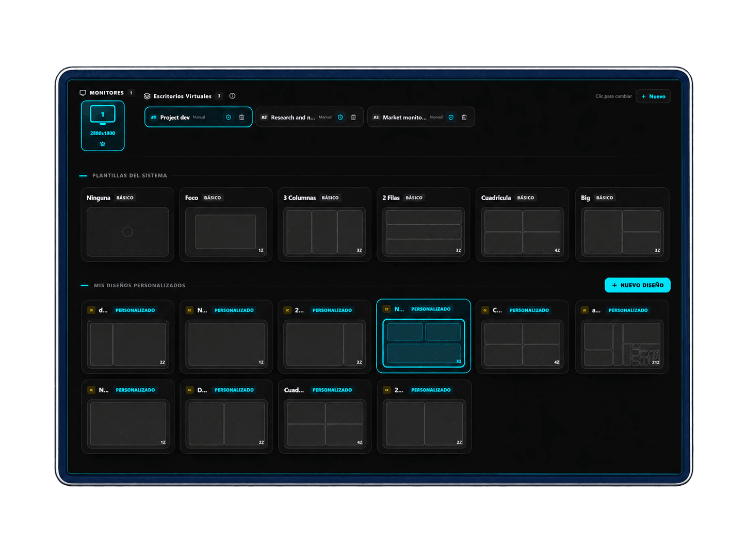Image resolution: width=747 pixels, height=560 pixels.
Task: Toggle the shield on Project dev desktop
Action: 229,118
